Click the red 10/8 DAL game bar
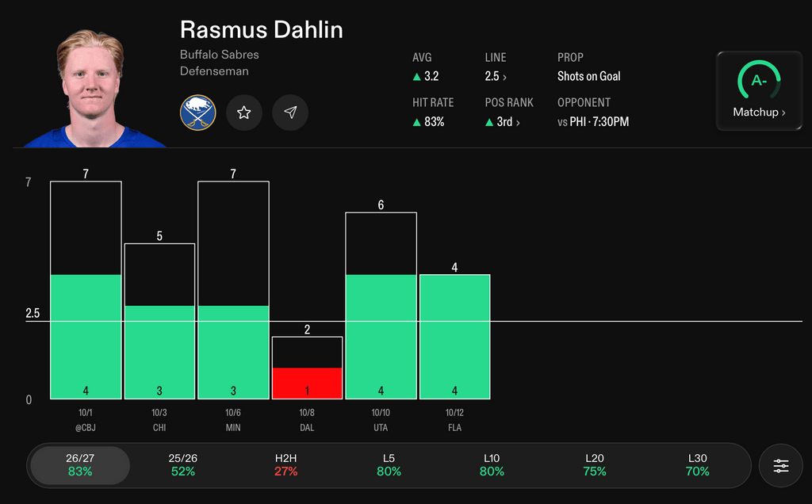812x504 pixels. pyautogui.click(x=307, y=368)
